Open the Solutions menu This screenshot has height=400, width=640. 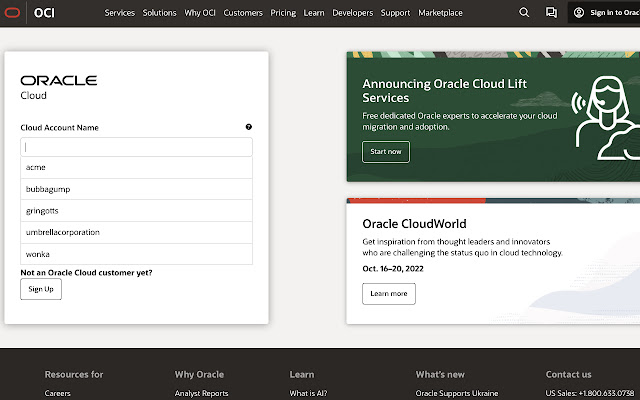[x=160, y=13]
